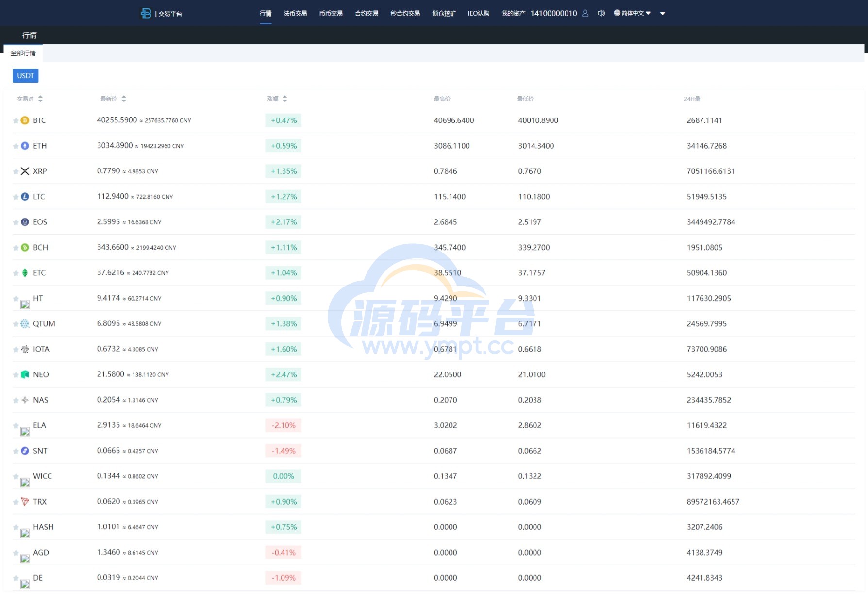Click the NEO +2.47% change badge
868x608 pixels.
click(x=284, y=374)
